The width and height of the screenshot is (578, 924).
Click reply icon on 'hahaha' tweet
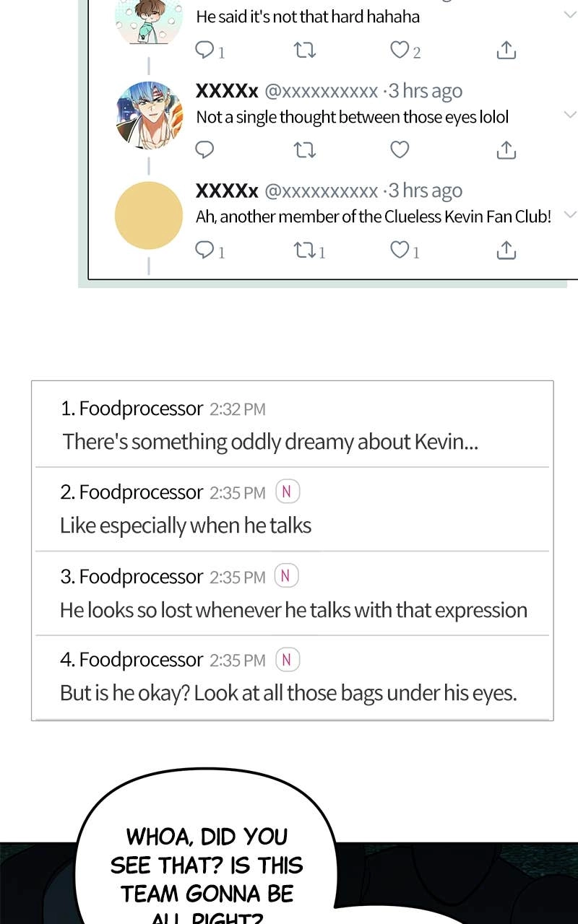pos(205,50)
